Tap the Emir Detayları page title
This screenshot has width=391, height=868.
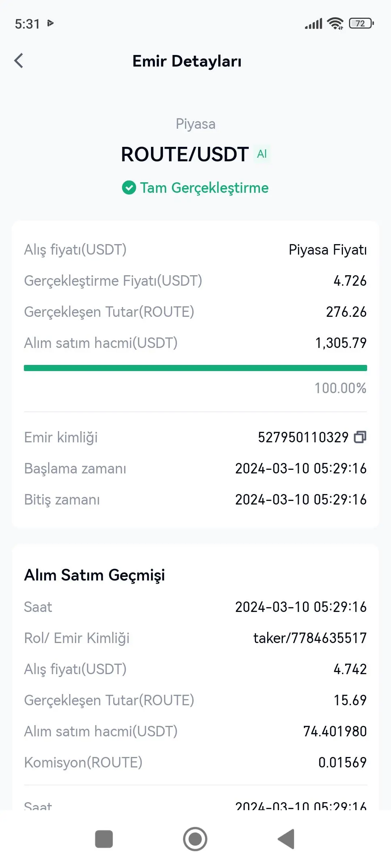pyautogui.click(x=187, y=61)
